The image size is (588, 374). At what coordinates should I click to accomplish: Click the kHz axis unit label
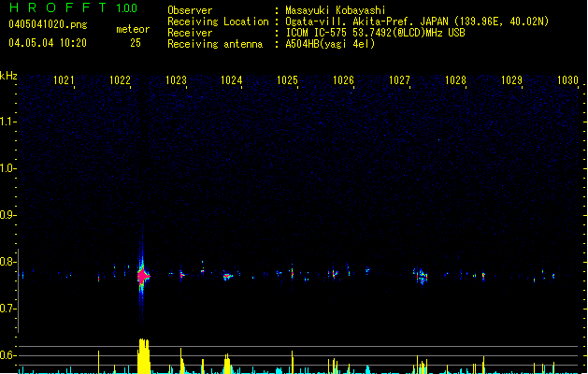pos(8,76)
